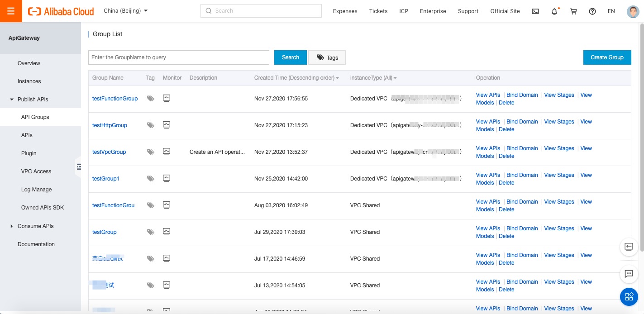Open the notifications bell
The height and width of the screenshot is (314, 644).
pos(554,11)
